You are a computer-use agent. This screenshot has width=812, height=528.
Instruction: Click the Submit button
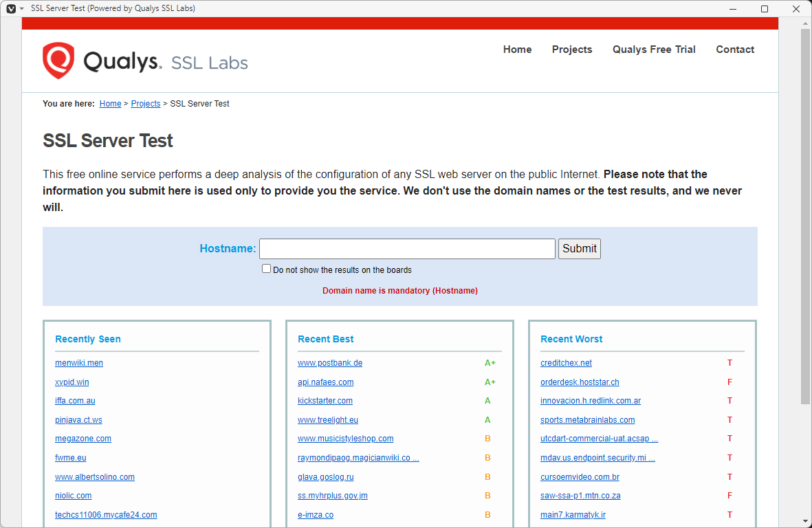580,249
